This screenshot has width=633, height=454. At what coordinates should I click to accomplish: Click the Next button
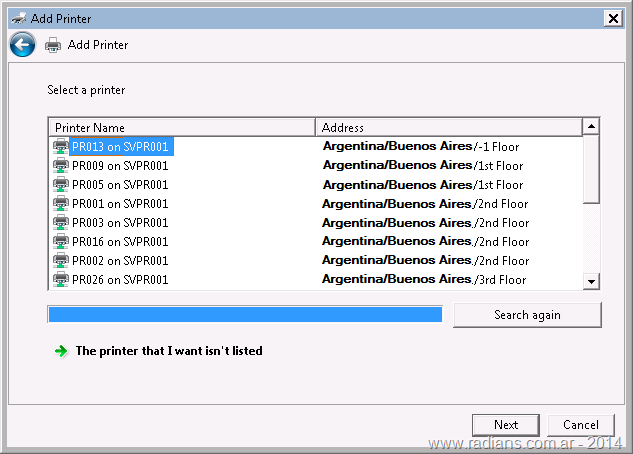click(506, 425)
